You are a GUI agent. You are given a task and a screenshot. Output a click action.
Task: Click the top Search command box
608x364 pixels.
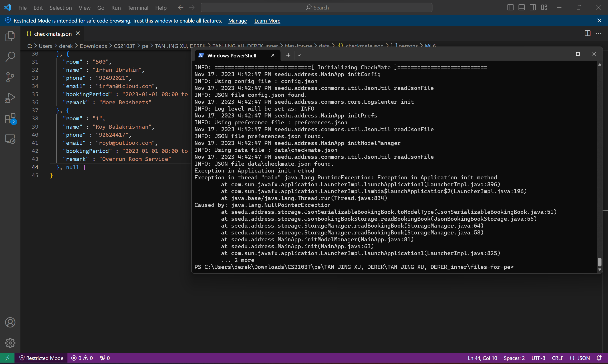click(x=316, y=8)
